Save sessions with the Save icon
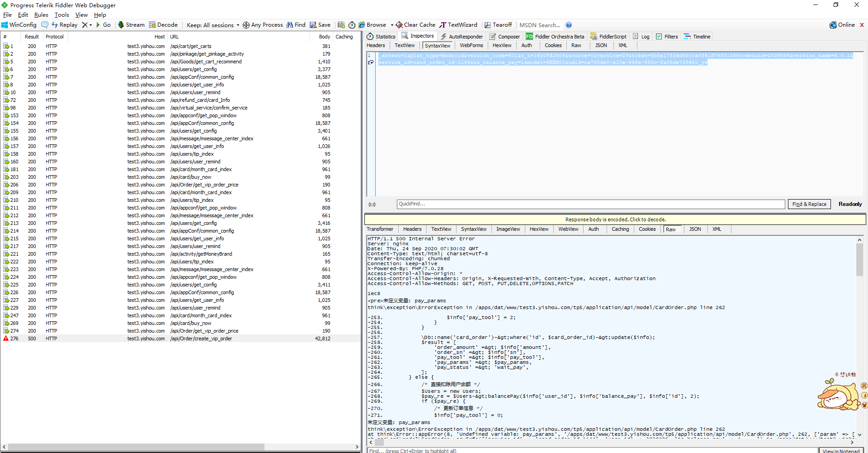The width and height of the screenshot is (868, 453). 320,25
